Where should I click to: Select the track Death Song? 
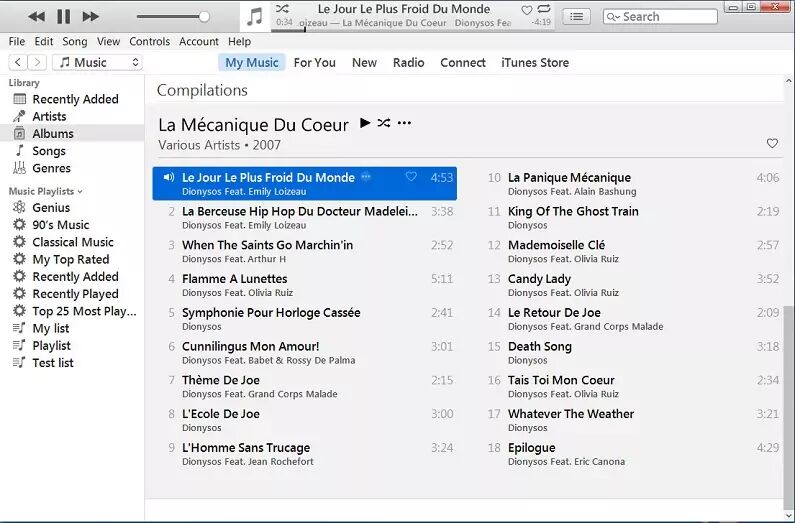click(x=632, y=353)
